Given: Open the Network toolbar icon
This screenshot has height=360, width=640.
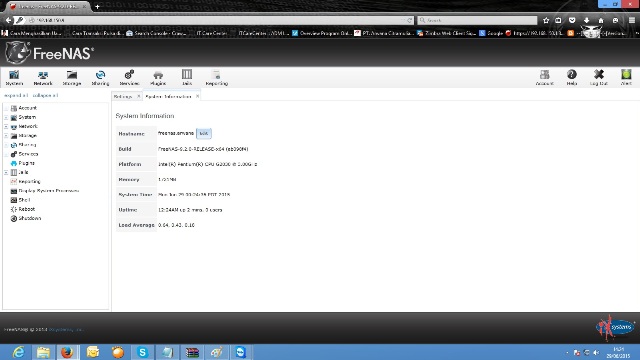Looking at the screenshot, I should [x=43, y=78].
